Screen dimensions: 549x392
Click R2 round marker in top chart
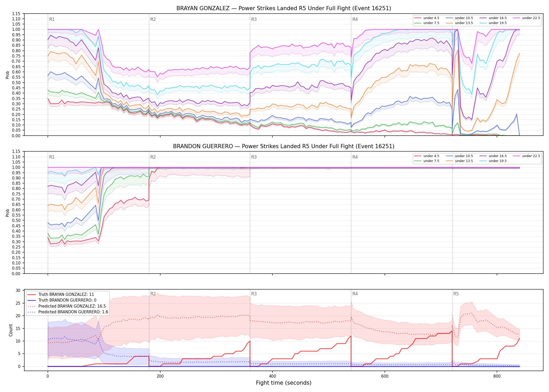click(x=153, y=19)
